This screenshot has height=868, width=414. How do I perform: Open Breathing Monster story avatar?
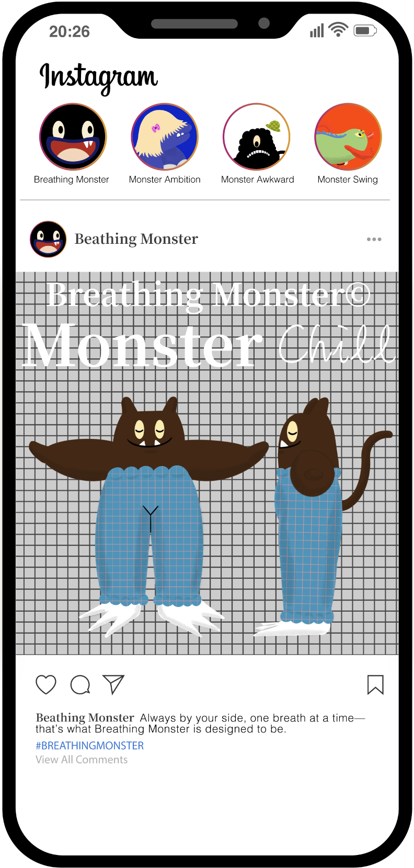coord(73,137)
